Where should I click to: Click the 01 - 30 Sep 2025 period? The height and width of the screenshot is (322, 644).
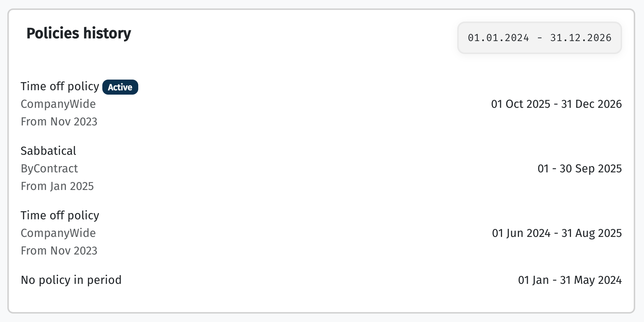pyautogui.click(x=579, y=168)
